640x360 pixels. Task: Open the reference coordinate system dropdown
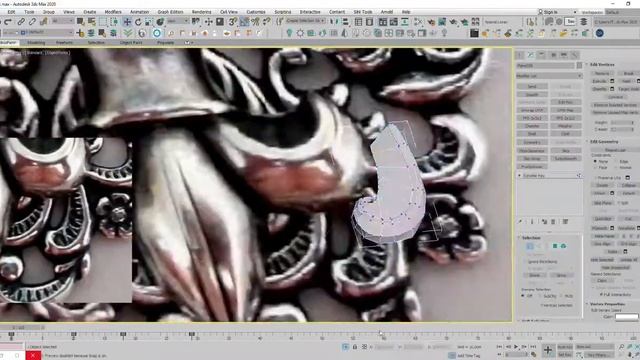point(178,21)
